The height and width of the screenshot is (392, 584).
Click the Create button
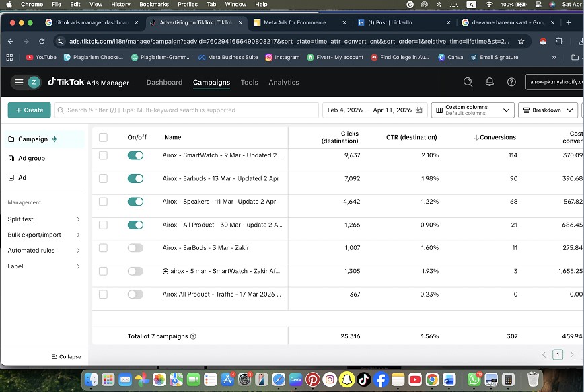point(29,110)
